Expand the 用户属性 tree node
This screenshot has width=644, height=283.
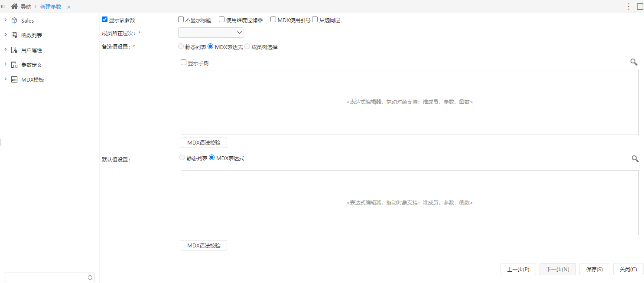click(5, 49)
